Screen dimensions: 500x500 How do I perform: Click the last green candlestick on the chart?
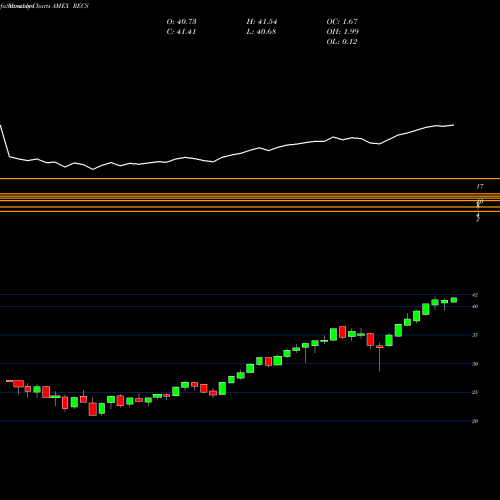tap(454, 300)
